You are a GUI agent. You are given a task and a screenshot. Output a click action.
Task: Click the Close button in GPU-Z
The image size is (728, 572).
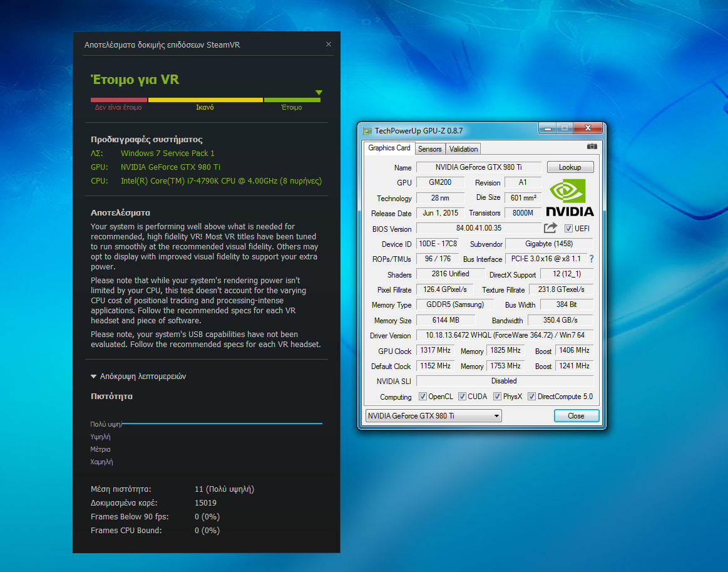tap(576, 416)
